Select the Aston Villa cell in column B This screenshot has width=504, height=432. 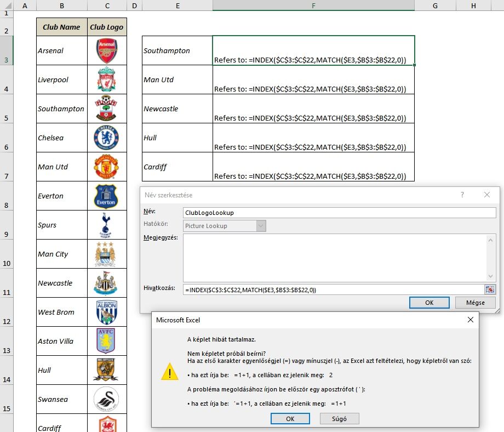[x=62, y=341]
